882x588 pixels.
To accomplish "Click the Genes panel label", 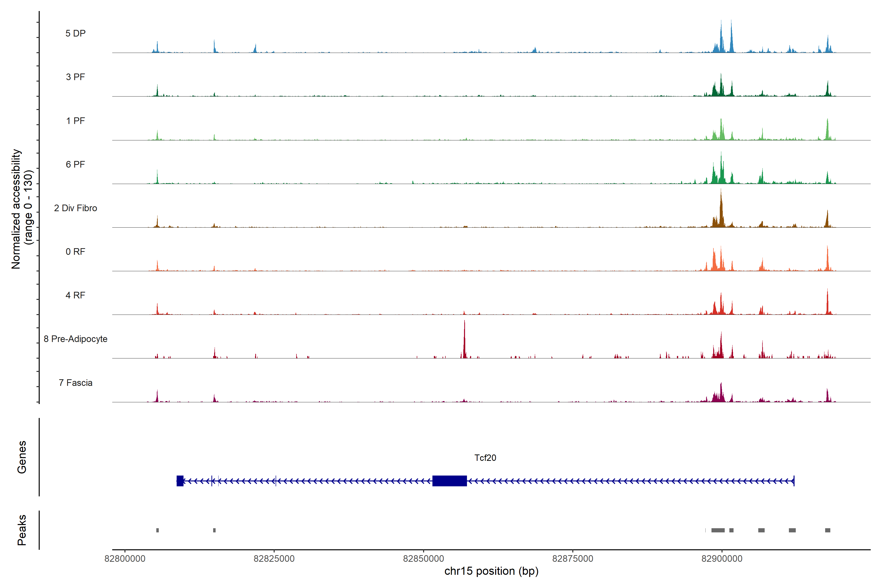I will (22, 457).
